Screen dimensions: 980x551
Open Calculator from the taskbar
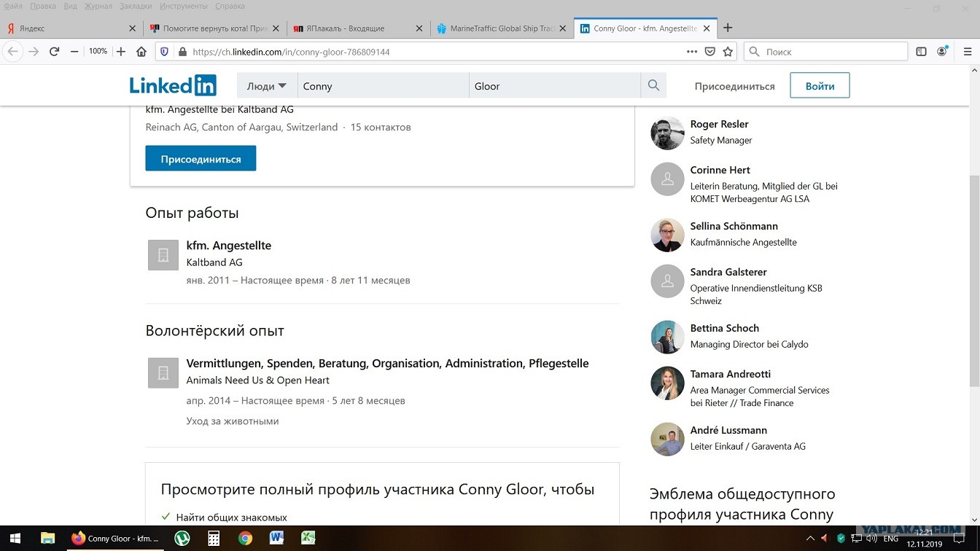coord(214,539)
